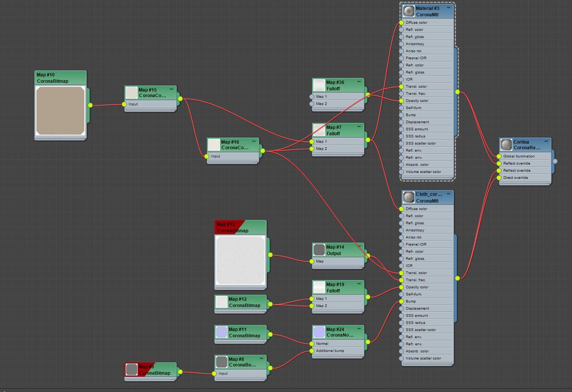Select the Map #12 CoronaBitmap preview icon
The width and height of the screenshot is (572, 392).
[x=222, y=302]
